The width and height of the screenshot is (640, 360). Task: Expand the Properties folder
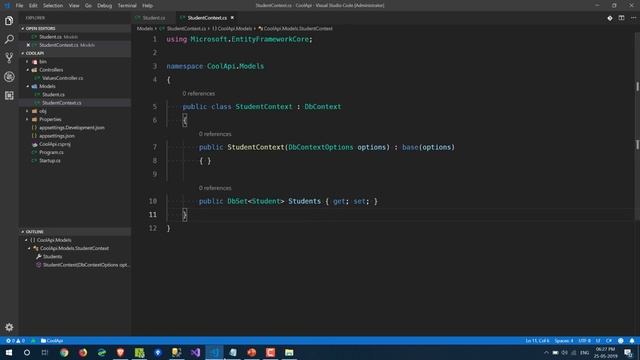click(x=28, y=119)
